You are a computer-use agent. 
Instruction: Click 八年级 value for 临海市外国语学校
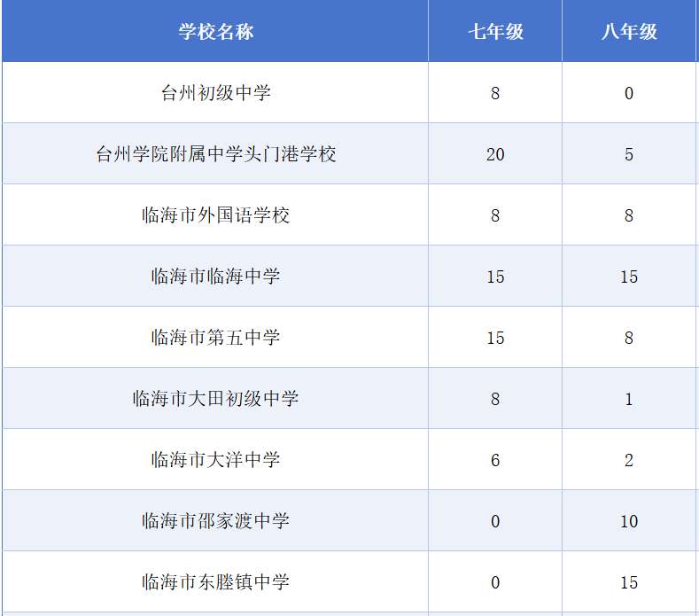[629, 215]
